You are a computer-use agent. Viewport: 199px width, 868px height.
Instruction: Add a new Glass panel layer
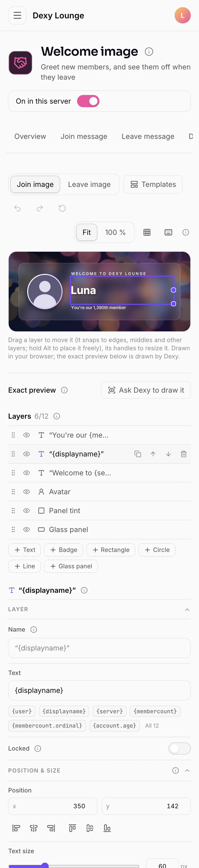click(71, 566)
